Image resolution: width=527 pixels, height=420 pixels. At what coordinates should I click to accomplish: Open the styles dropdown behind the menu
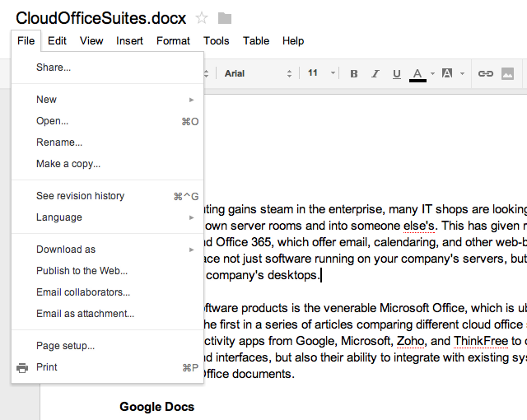pos(207,73)
